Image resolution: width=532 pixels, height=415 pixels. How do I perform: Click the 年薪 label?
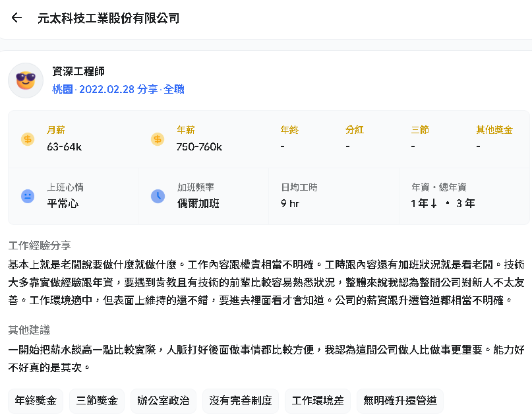click(x=186, y=130)
